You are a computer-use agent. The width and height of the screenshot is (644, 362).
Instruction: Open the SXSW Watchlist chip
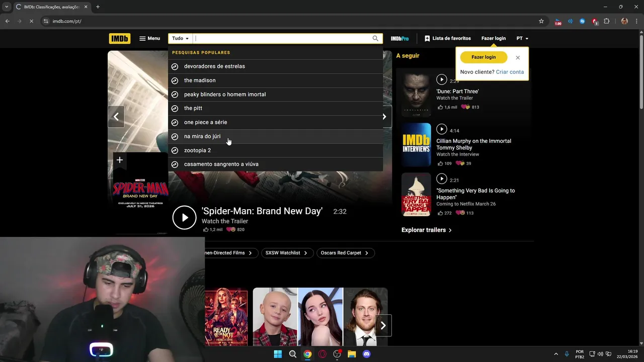[x=287, y=253]
